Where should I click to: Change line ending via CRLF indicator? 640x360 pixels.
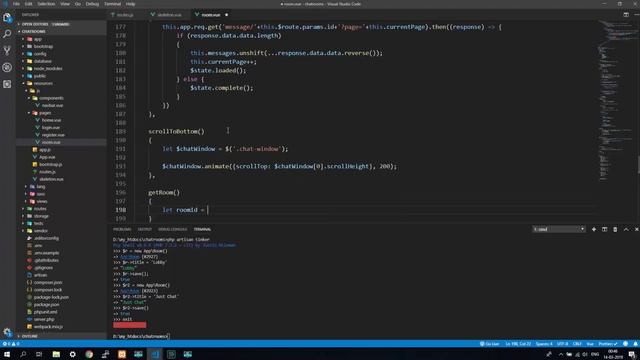point(577,344)
